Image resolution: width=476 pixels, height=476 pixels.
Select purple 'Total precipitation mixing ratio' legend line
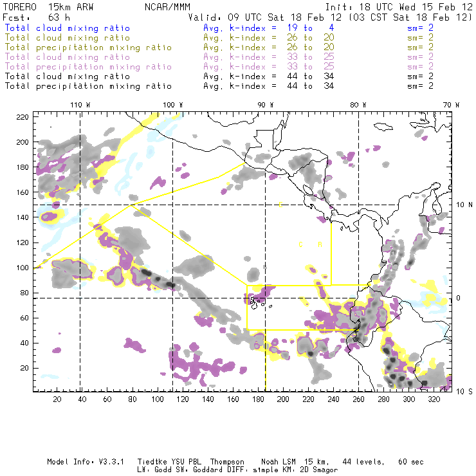88,67
